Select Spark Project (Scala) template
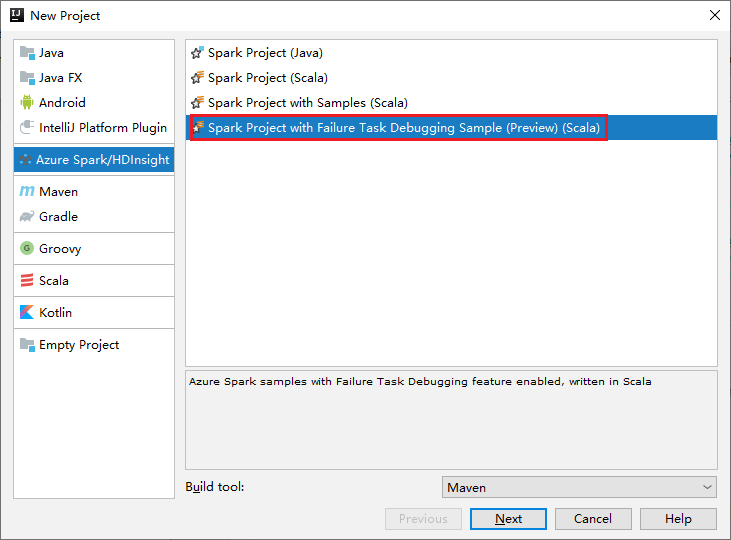Viewport: 731px width, 540px height. [451, 77]
